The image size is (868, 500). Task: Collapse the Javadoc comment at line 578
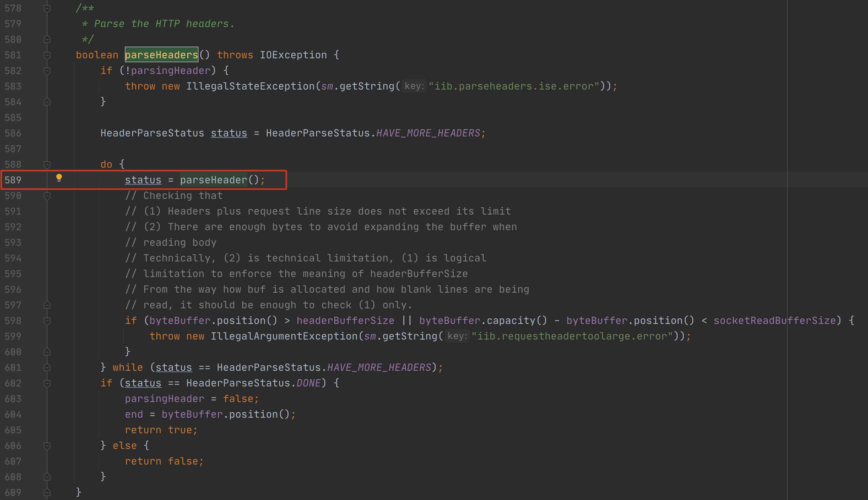click(x=47, y=8)
